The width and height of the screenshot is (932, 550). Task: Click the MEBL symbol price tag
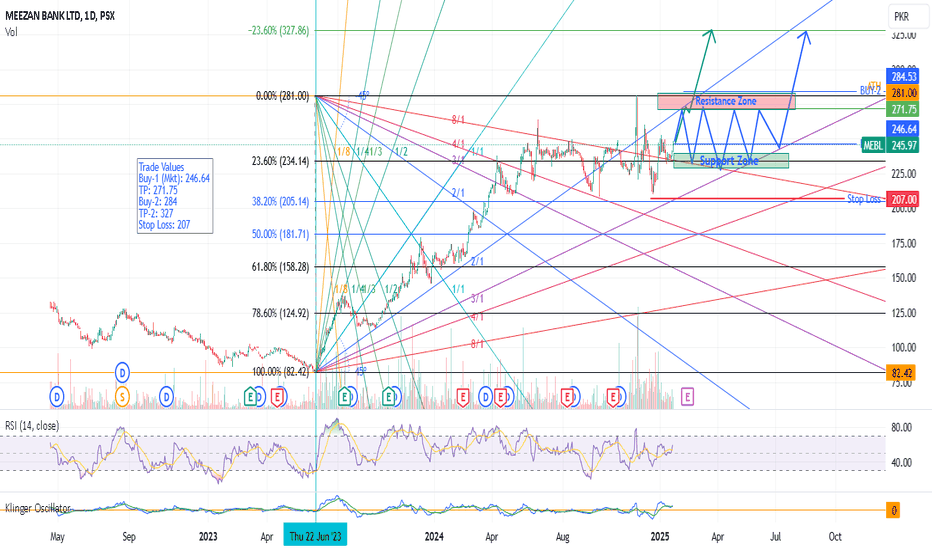[873, 144]
